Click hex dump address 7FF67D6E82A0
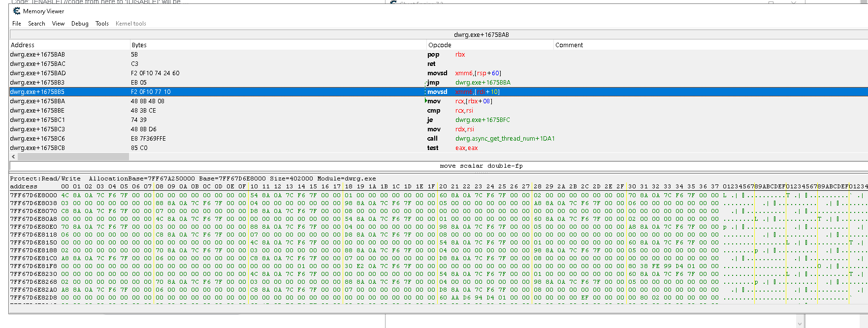Screen dimensions: 868x328 click(x=33, y=290)
